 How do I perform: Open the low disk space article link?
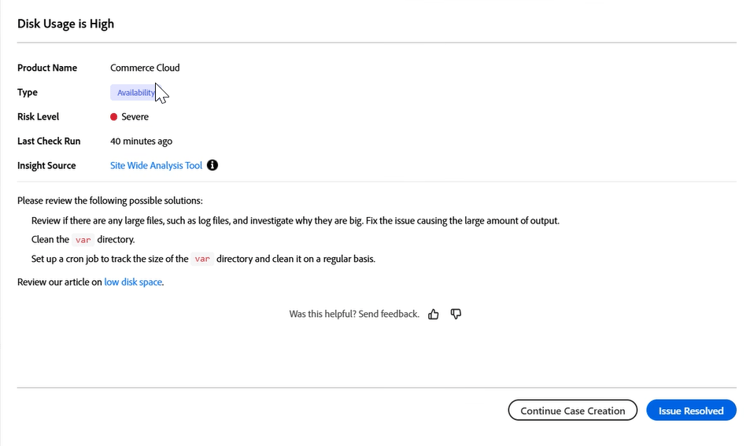click(x=133, y=282)
